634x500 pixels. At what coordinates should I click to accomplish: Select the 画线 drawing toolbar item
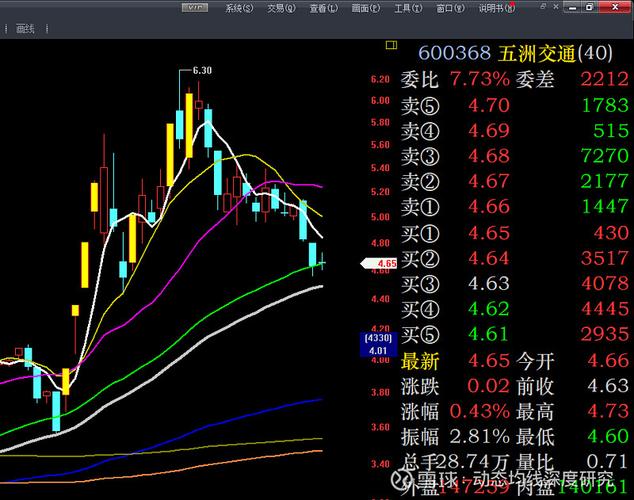point(25,28)
